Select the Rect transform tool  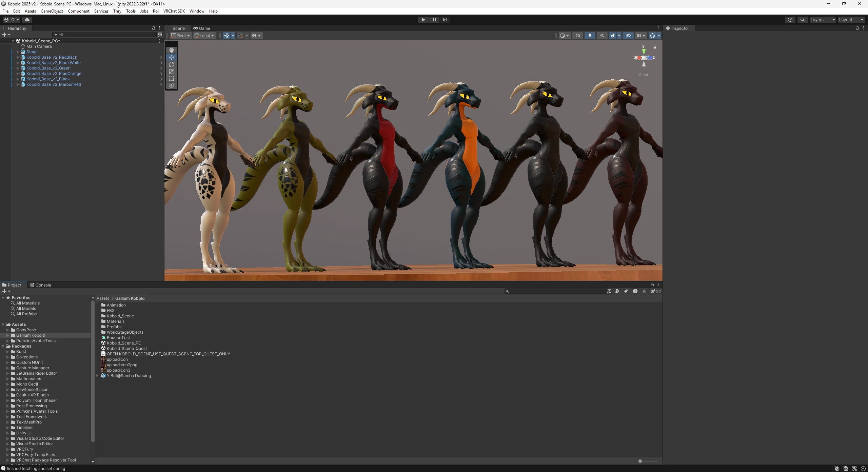172,79
